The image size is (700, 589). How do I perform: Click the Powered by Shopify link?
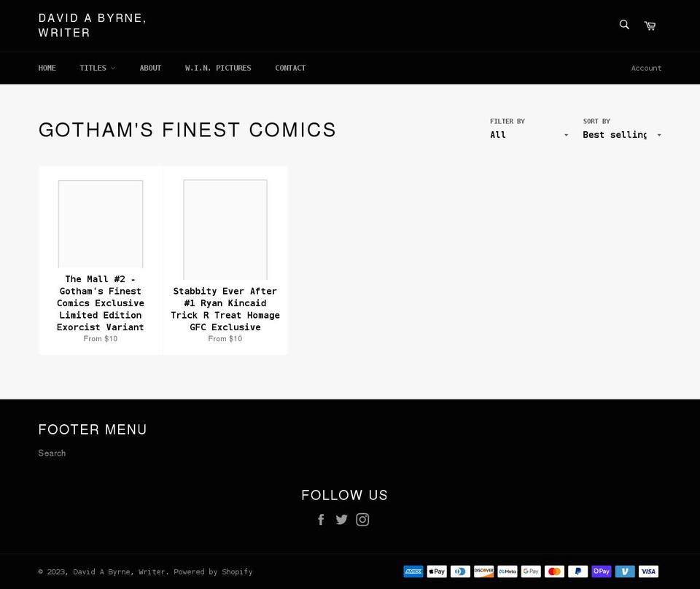(x=213, y=572)
